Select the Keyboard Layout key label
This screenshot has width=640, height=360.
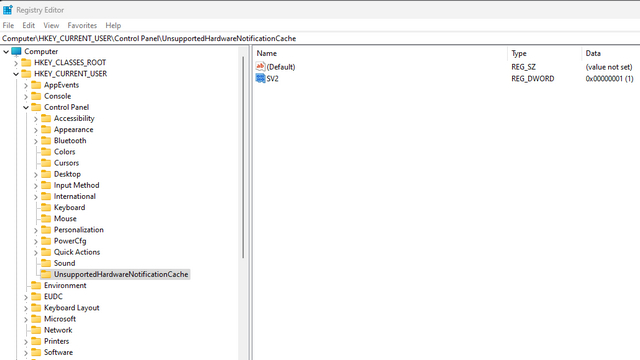[71, 308]
